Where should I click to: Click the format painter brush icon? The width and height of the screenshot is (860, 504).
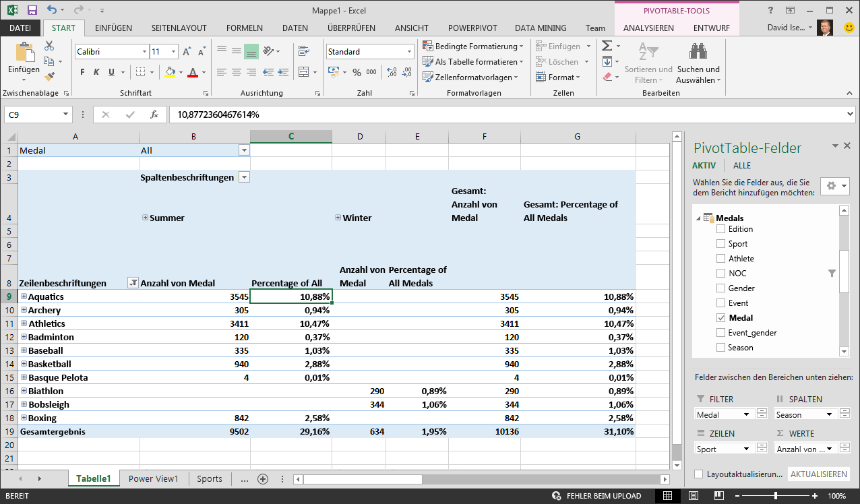[49, 76]
